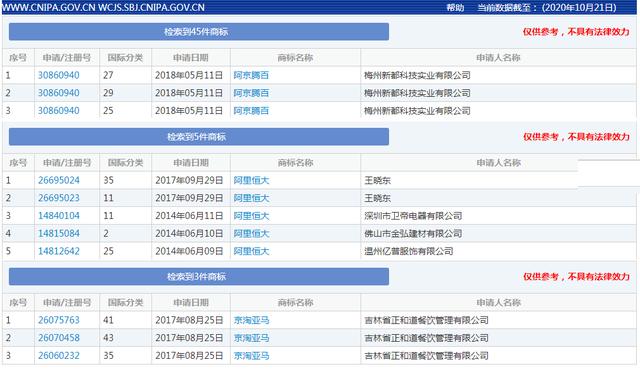The width and height of the screenshot is (640, 374).
Task: Open trademark 阿京腾百 in class 27 row
Action: click(251, 76)
